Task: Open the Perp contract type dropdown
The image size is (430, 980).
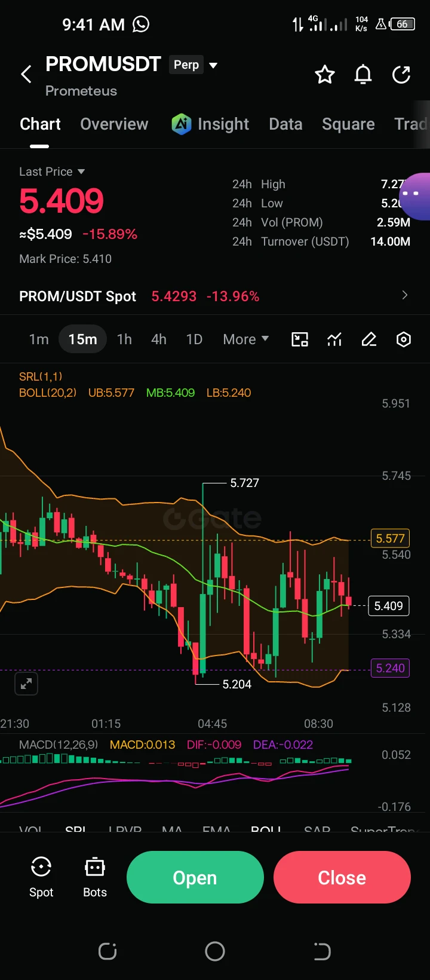Action: pos(213,65)
